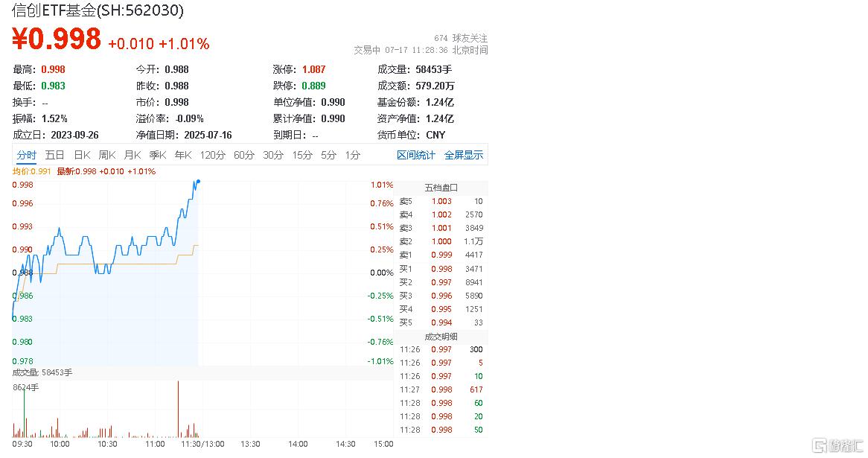Viewport: 868px width, 458px height.
Task: Select the 分时 chart tab
Action: pyautogui.click(x=26, y=155)
